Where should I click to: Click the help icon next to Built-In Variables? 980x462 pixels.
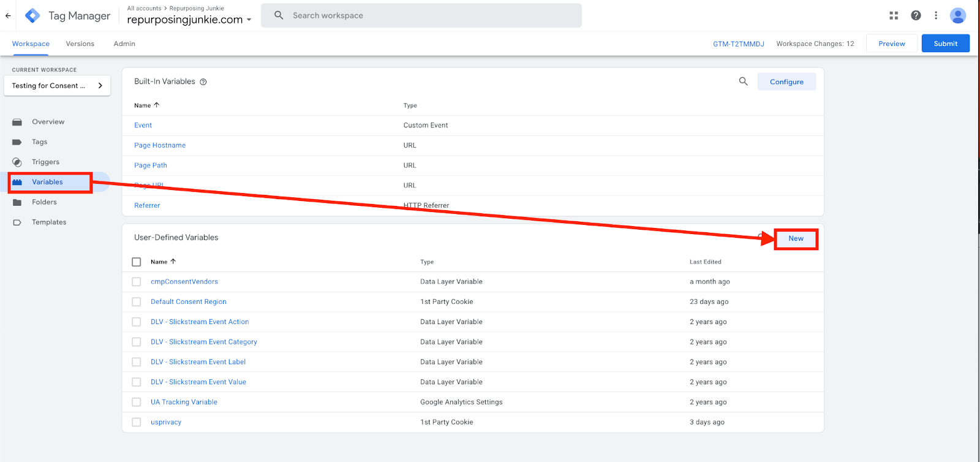[203, 82]
